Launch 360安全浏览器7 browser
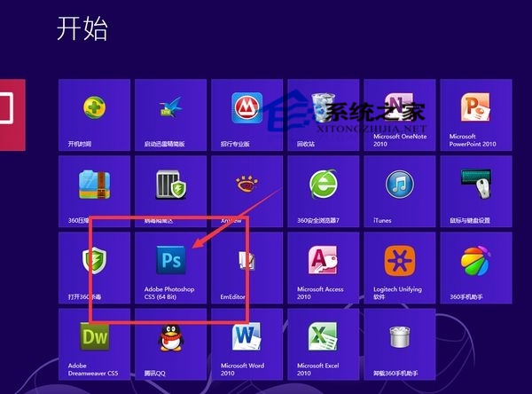This screenshot has width=532, height=394. 323,190
